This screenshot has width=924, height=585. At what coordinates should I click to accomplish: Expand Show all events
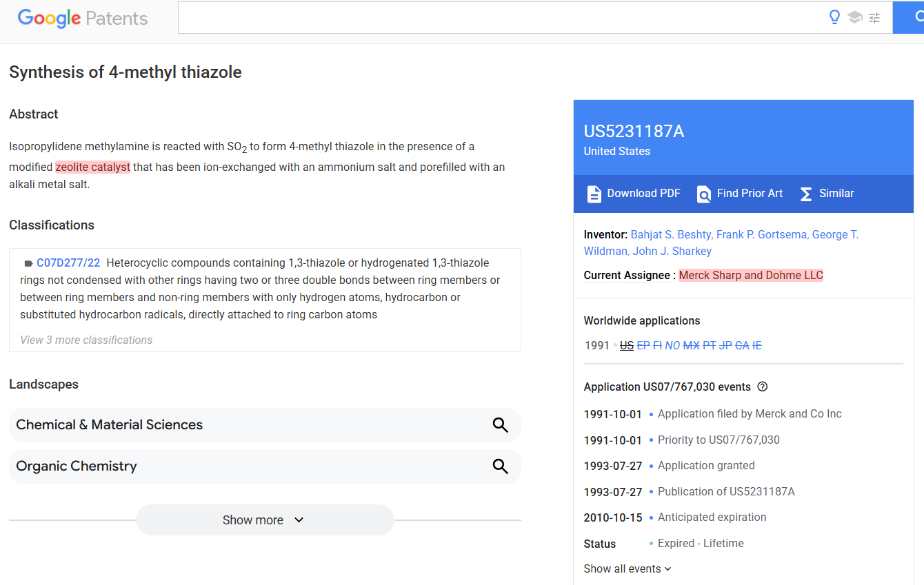click(x=627, y=569)
